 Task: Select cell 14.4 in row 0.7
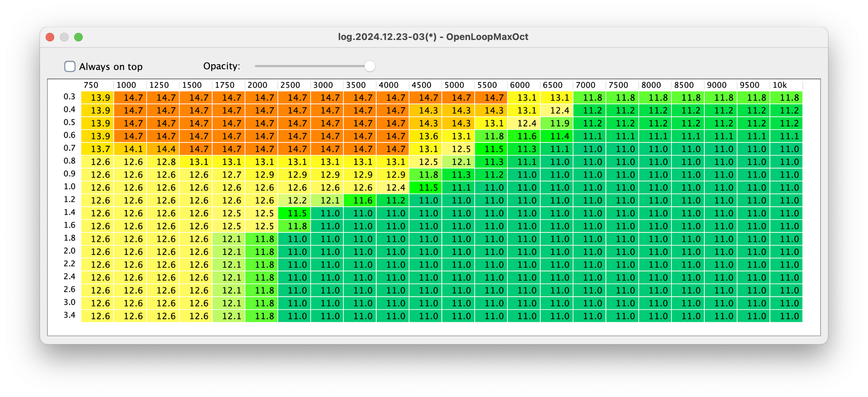pos(163,149)
